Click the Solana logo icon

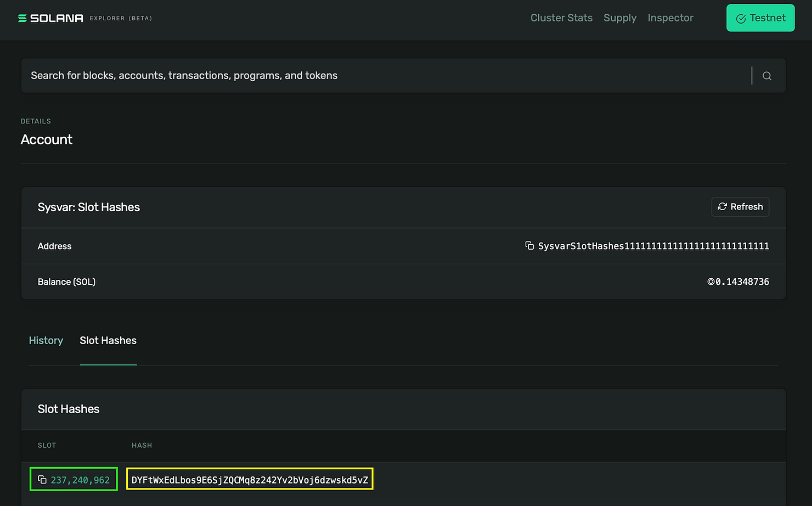click(22, 18)
